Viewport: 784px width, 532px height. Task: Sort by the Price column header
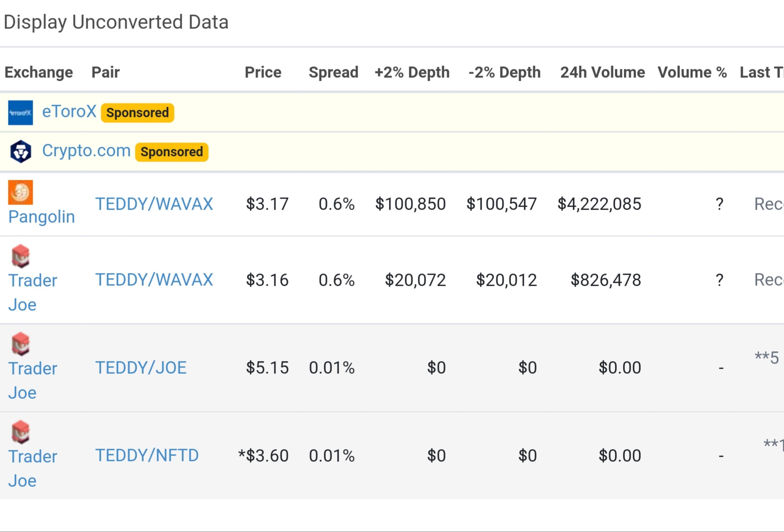click(x=263, y=72)
